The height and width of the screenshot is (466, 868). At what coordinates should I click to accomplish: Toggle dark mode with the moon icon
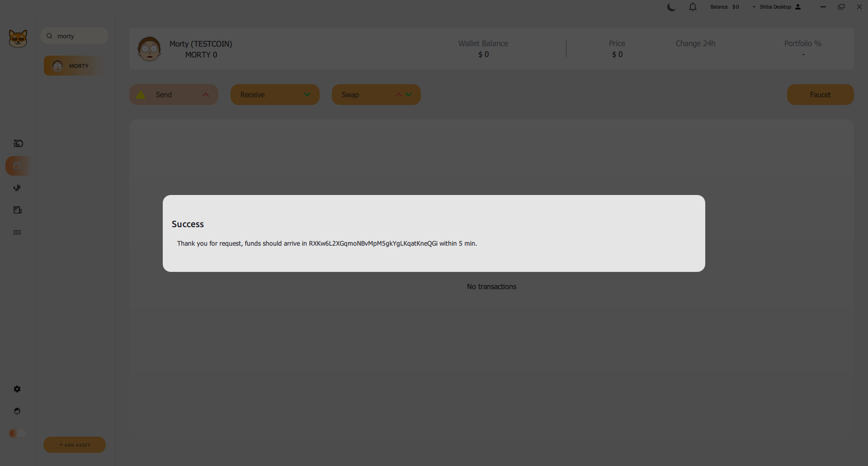671,7
